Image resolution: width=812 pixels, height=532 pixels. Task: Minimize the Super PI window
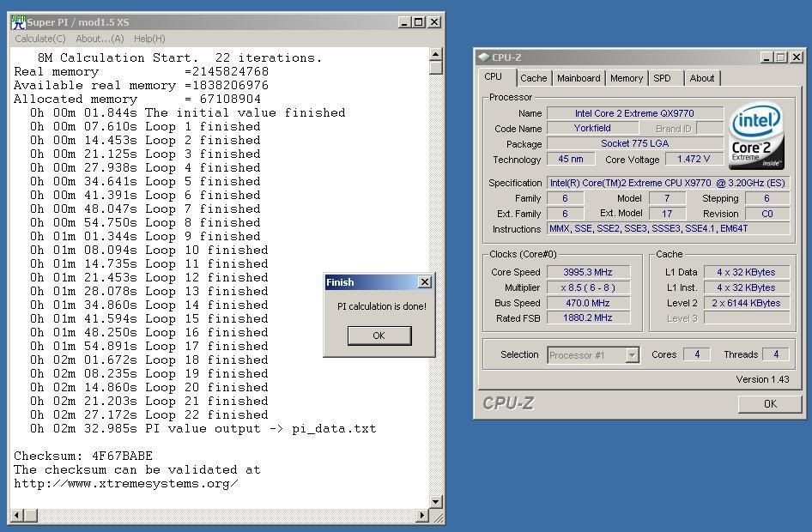click(404, 22)
